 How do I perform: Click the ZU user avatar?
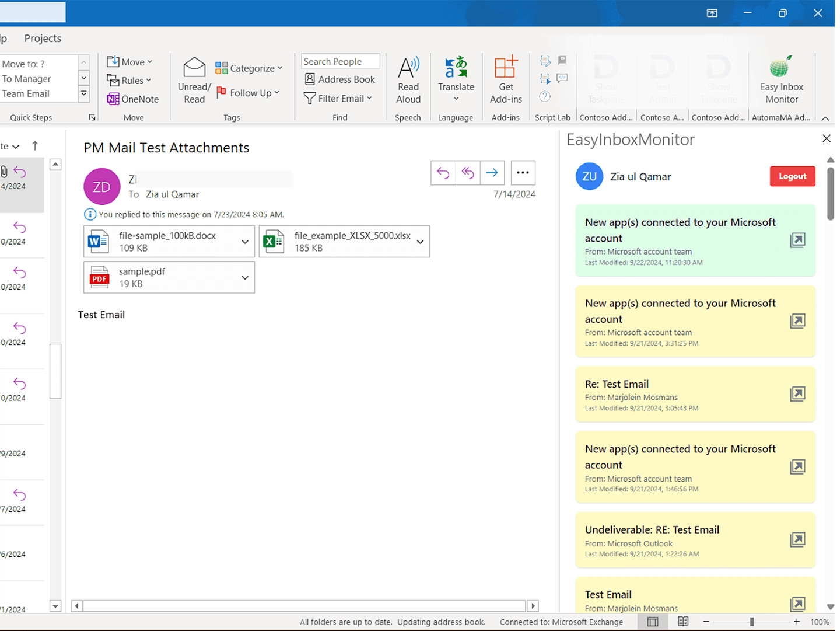(589, 176)
